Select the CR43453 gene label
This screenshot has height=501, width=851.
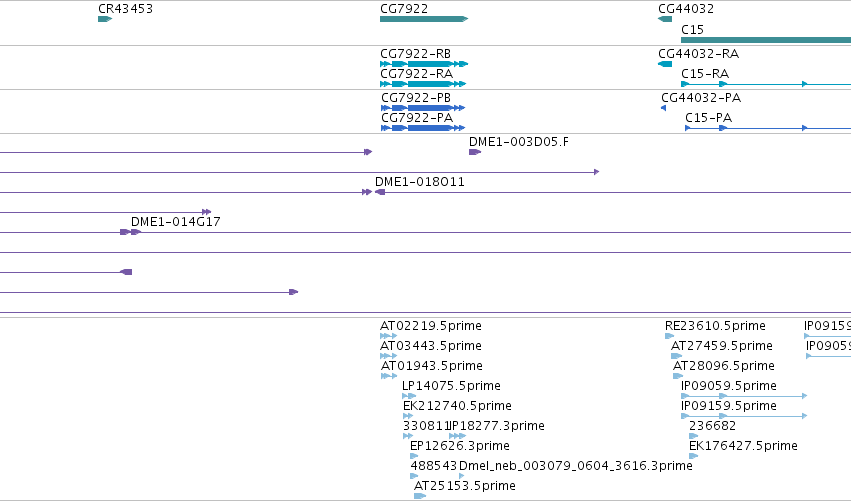tap(125, 9)
